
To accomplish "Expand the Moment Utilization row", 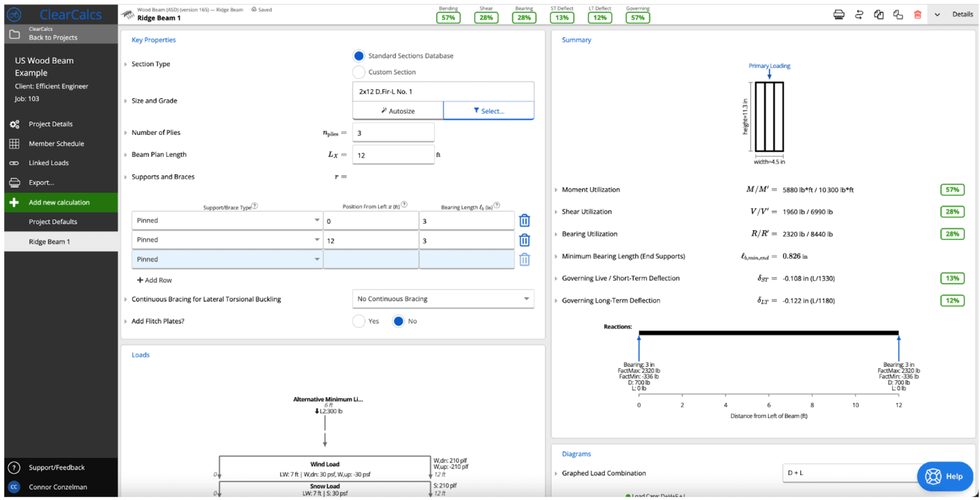I will point(556,190).
